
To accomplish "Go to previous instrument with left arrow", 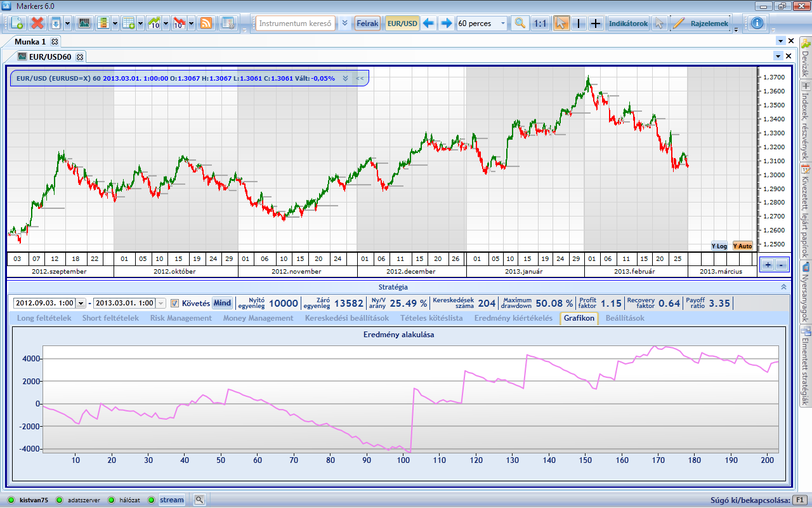I will (428, 23).
